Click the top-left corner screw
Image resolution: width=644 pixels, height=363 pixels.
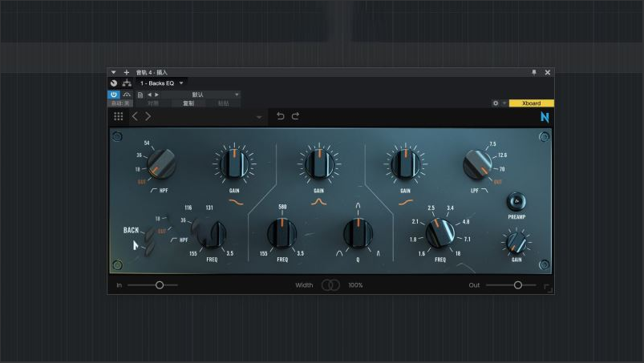[x=117, y=136]
